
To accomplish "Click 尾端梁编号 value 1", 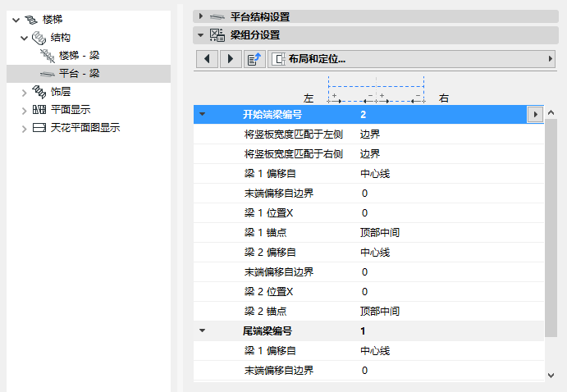I will tap(363, 331).
